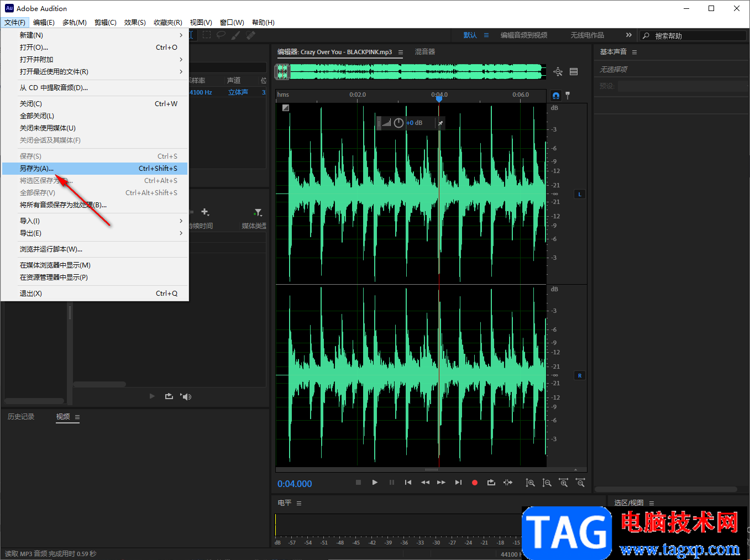Click the 0:04.000 timecode display

click(295, 484)
